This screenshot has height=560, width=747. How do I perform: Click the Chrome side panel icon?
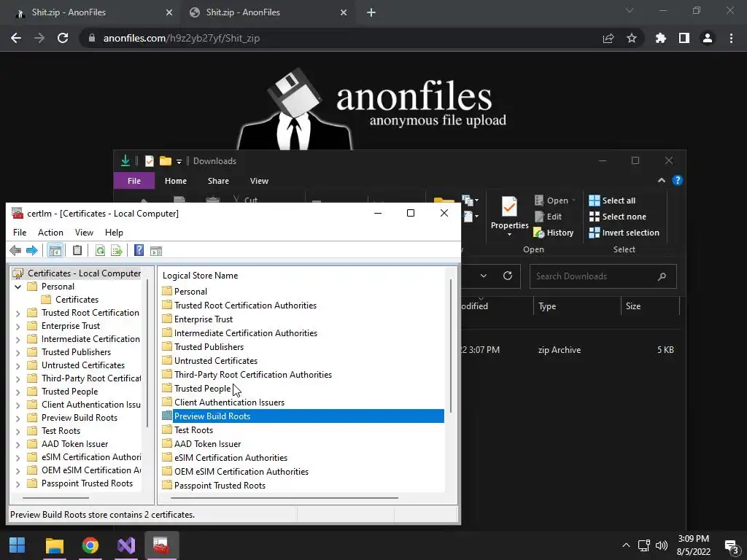pyautogui.click(x=684, y=38)
